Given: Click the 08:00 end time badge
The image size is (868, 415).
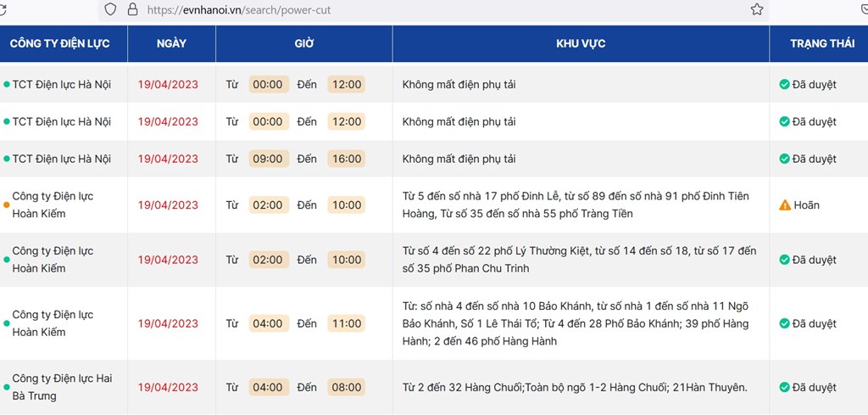Looking at the screenshot, I should pos(347,387).
